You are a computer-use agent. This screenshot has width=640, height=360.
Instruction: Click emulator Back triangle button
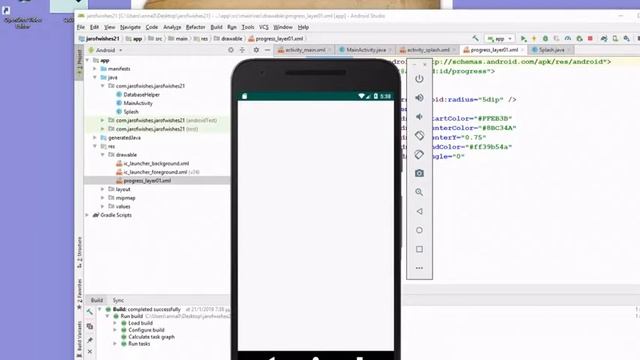pos(419,211)
